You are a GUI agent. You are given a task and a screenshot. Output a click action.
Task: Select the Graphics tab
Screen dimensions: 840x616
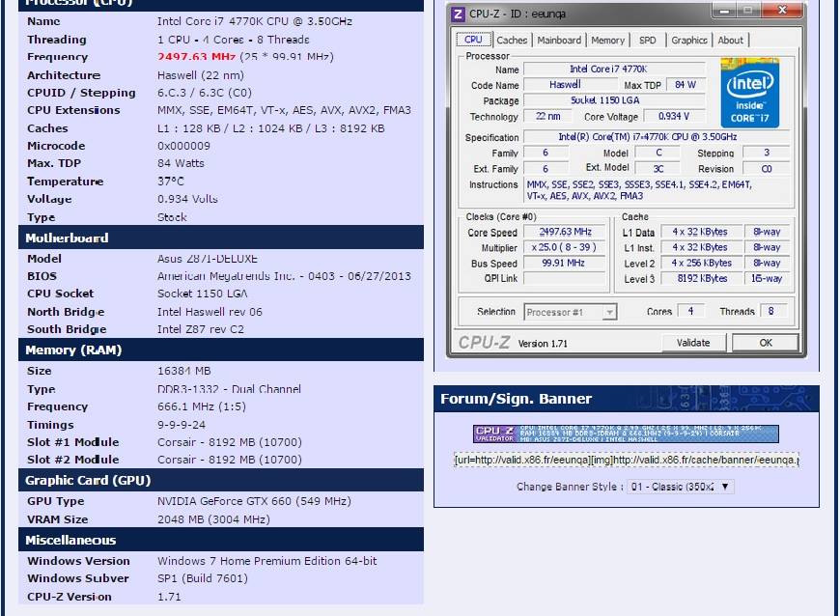click(x=689, y=41)
